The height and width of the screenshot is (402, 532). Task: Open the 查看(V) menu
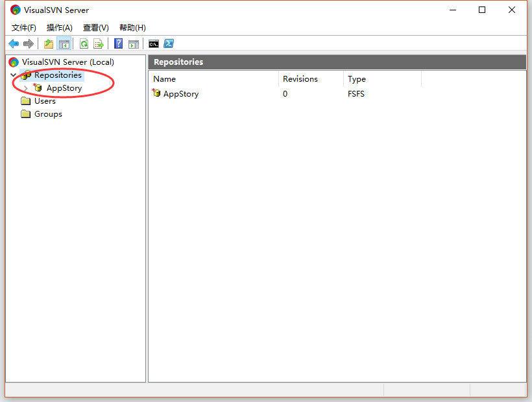pos(95,27)
